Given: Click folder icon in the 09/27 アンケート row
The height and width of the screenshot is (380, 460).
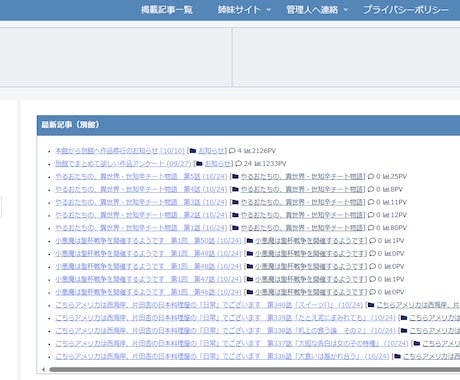Looking at the screenshot, I should coord(199,164).
